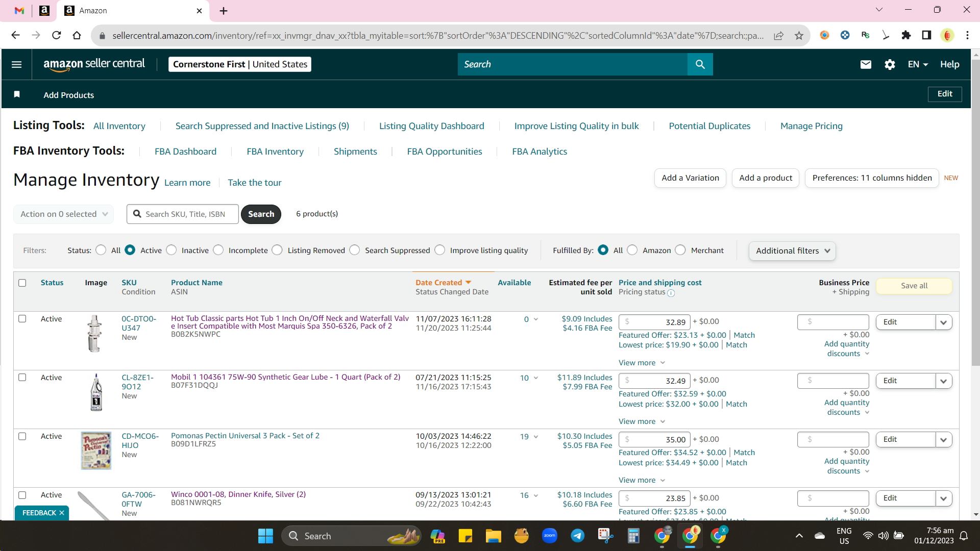
Task: Focus the Search SKU, Title, ISBN field
Action: [x=183, y=214]
